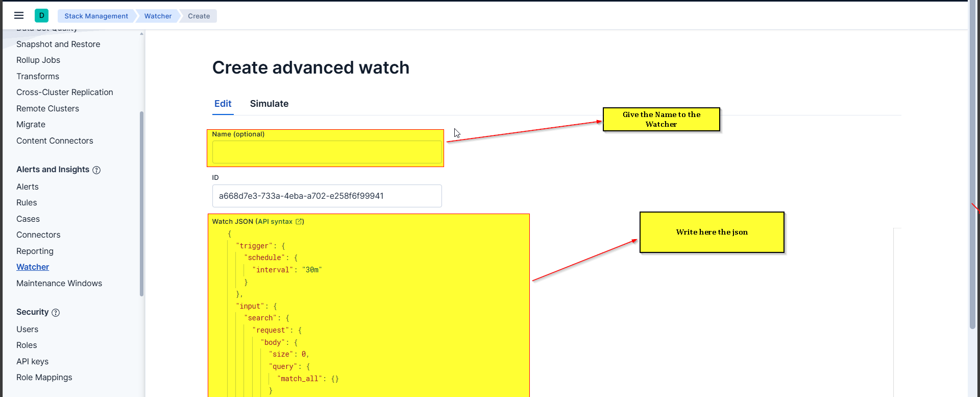The image size is (980, 397).
Task: Click the Alerts and Insights help icon
Action: (x=96, y=170)
